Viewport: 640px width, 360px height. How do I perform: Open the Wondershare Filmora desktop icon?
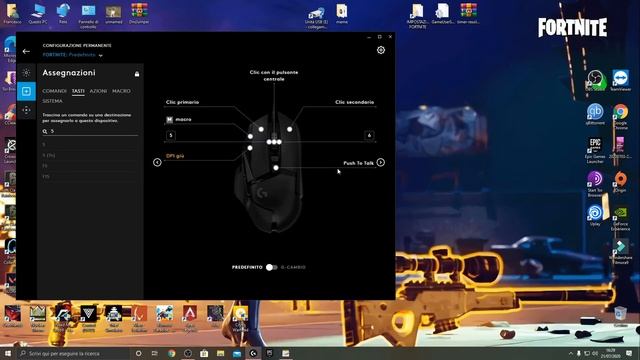coord(620,251)
